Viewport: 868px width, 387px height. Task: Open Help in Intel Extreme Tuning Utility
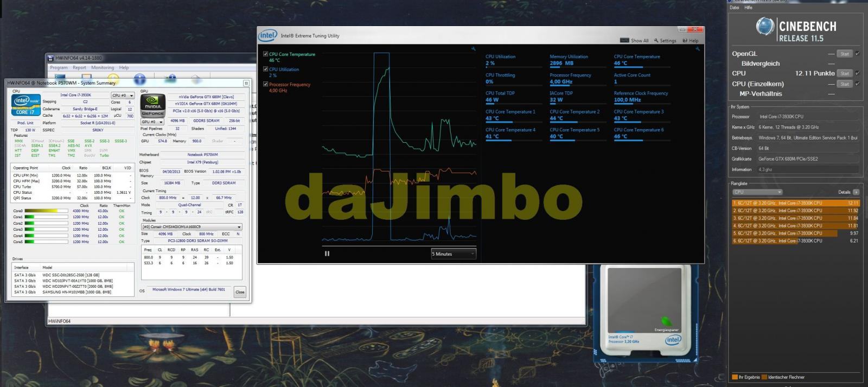pos(691,41)
